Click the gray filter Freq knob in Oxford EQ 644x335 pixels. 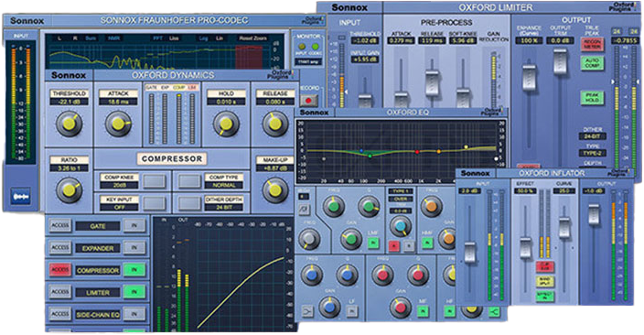(x=309, y=238)
